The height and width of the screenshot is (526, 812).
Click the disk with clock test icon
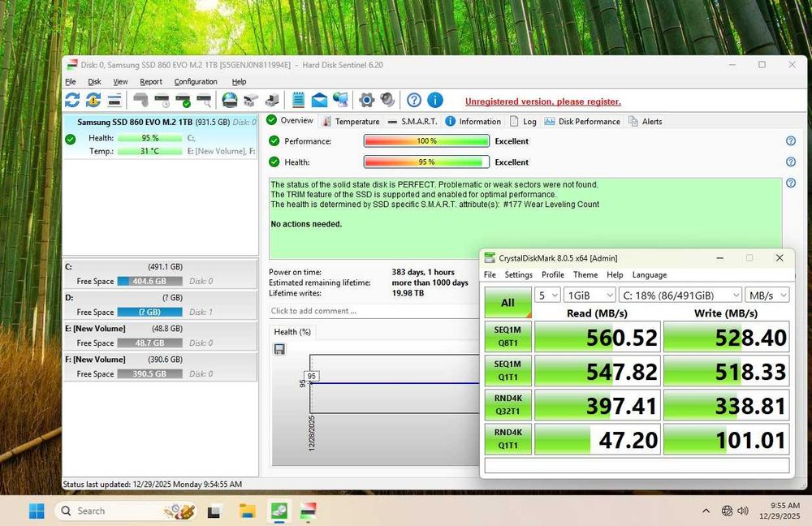click(162, 100)
